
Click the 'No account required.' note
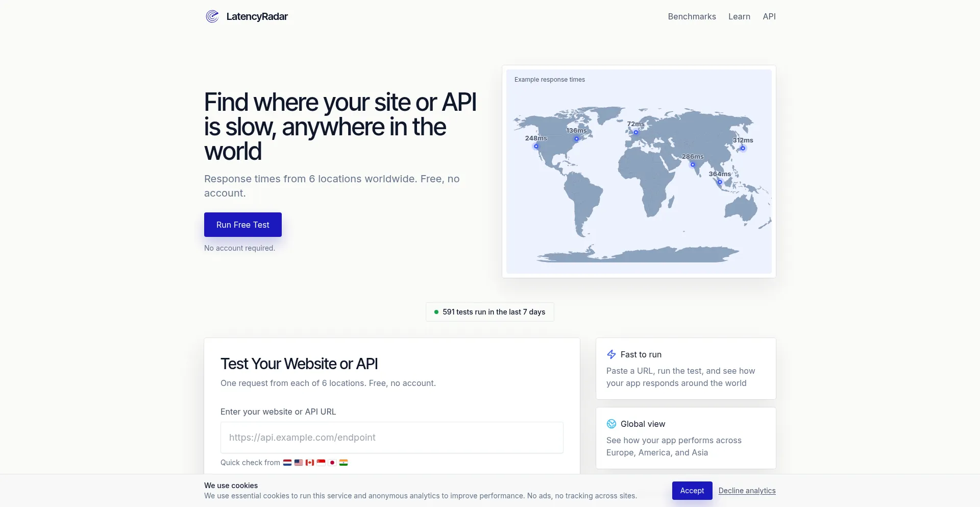(239, 248)
